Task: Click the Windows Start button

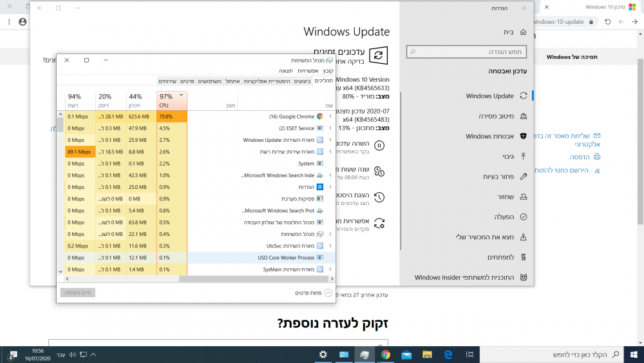Action: click(634, 355)
